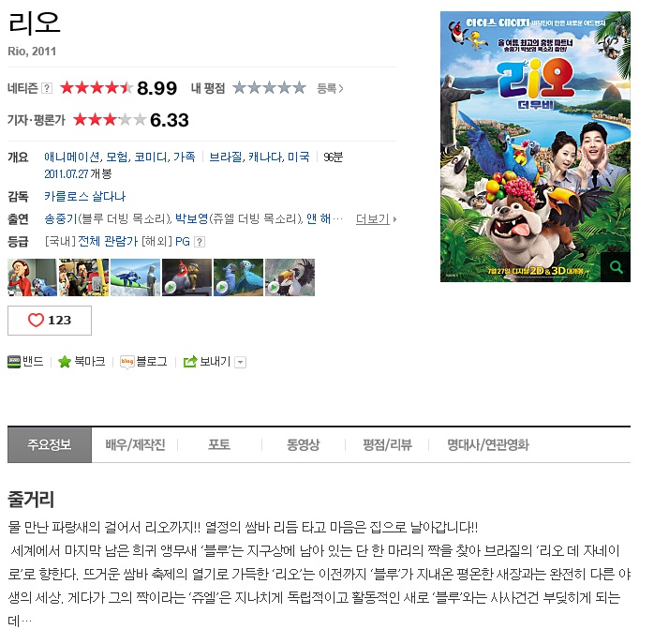Play the toucan video thumbnail

[x=290, y=277]
